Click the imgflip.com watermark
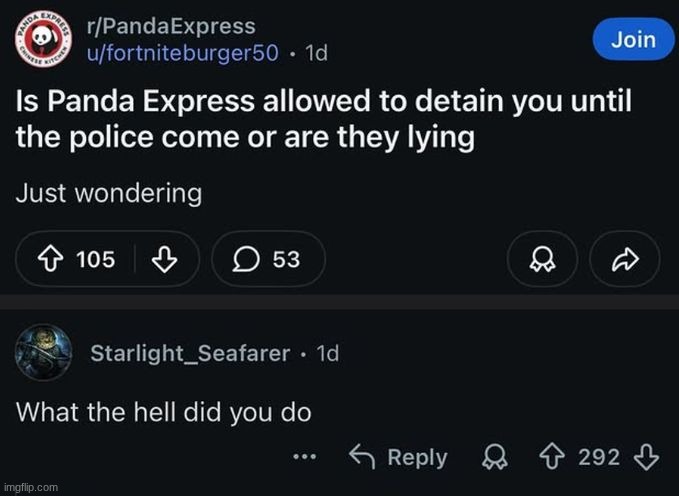 point(31,487)
